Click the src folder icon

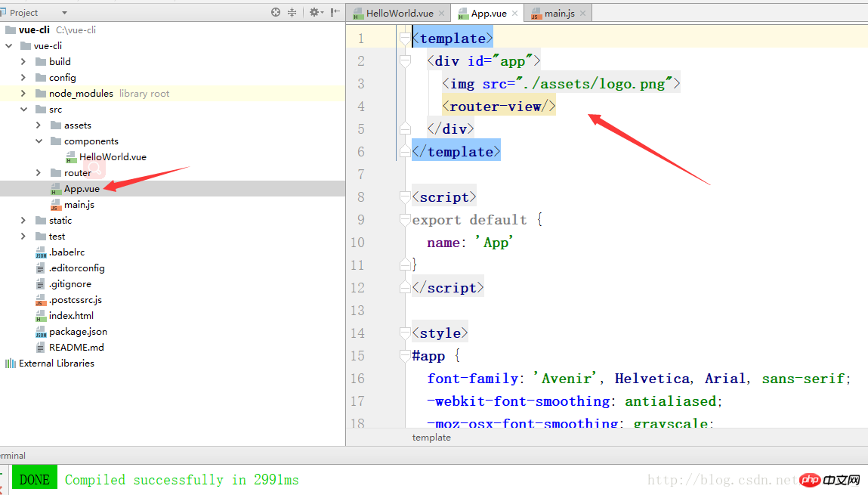click(41, 110)
